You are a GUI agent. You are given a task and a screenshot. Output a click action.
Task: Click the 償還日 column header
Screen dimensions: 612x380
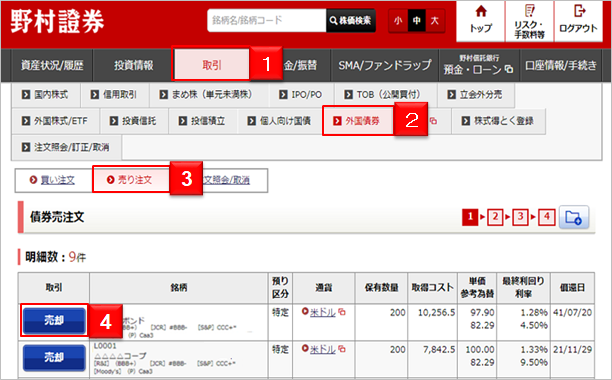(573, 288)
